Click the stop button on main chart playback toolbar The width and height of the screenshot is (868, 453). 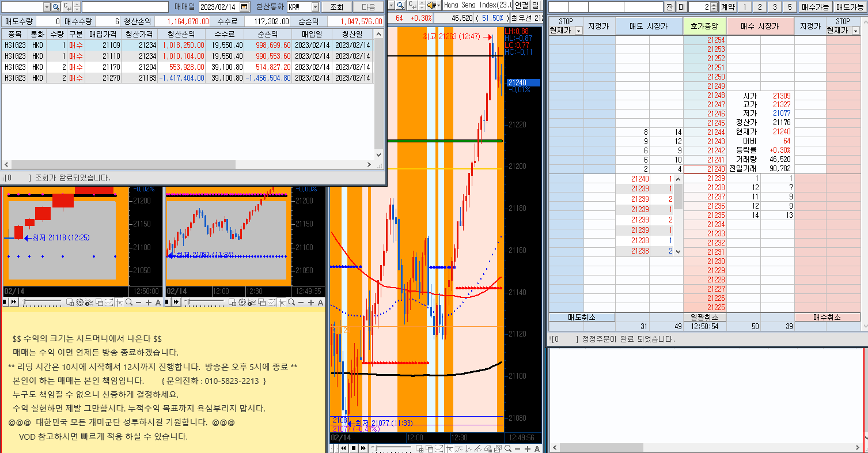click(354, 448)
